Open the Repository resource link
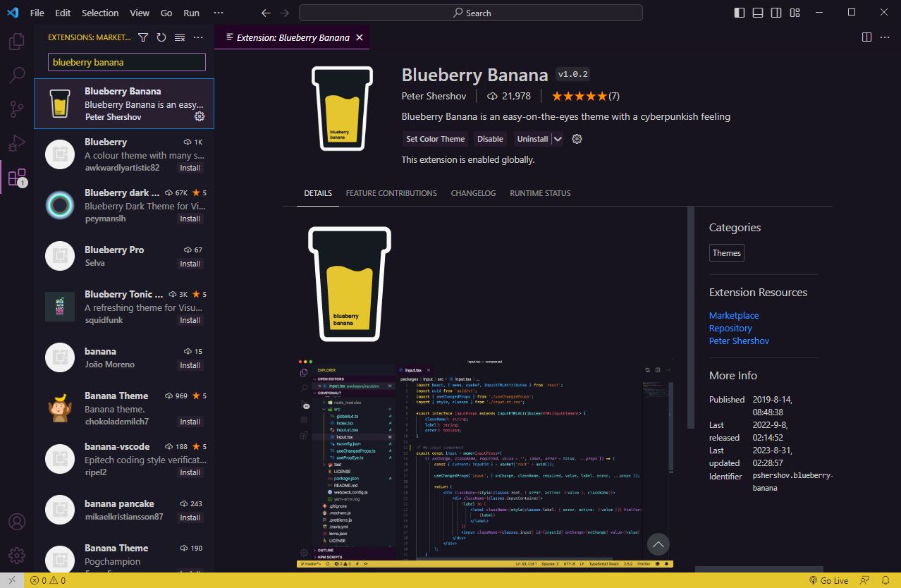 point(730,328)
